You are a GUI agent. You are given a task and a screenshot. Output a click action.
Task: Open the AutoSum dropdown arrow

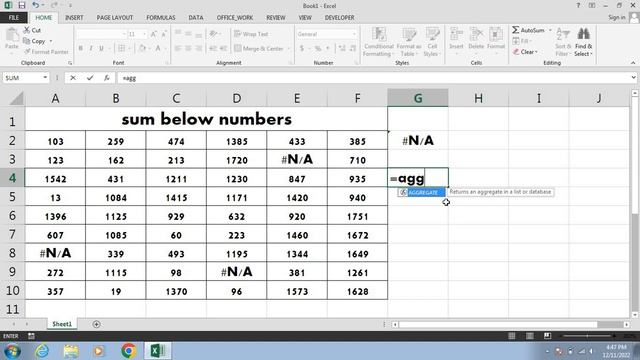[550, 30]
